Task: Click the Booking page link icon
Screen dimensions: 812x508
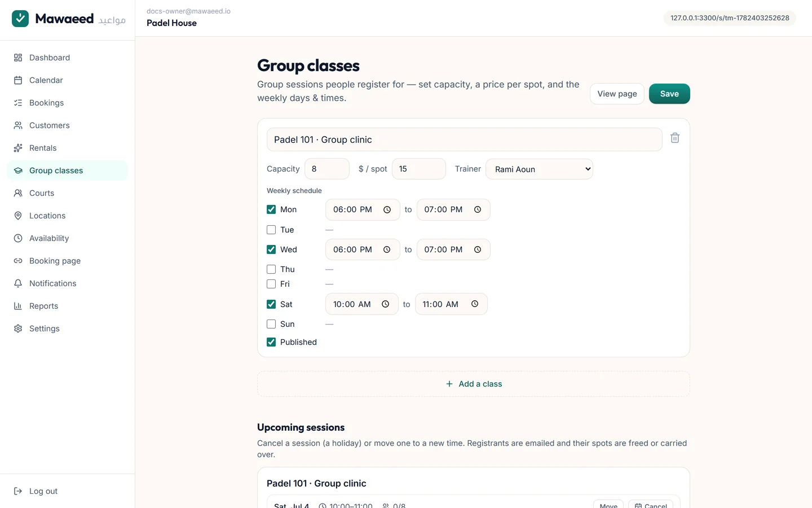Action: coord(18,261)
